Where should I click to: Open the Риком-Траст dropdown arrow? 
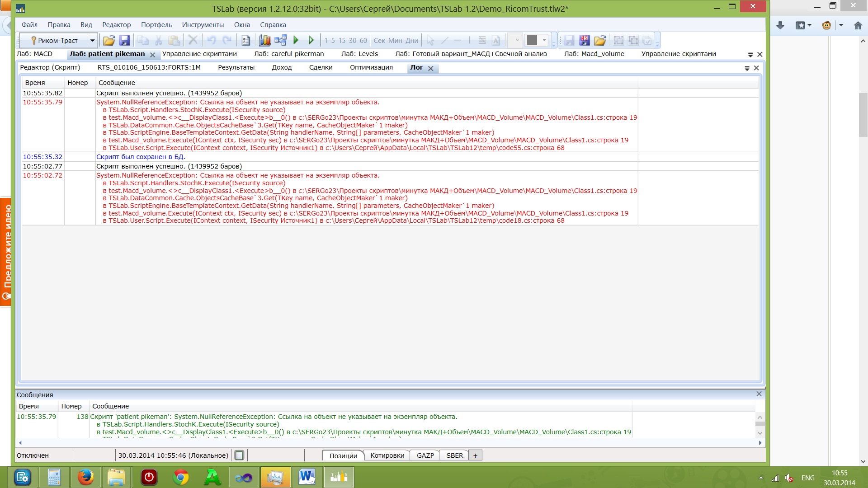click(x=92, y=41)
